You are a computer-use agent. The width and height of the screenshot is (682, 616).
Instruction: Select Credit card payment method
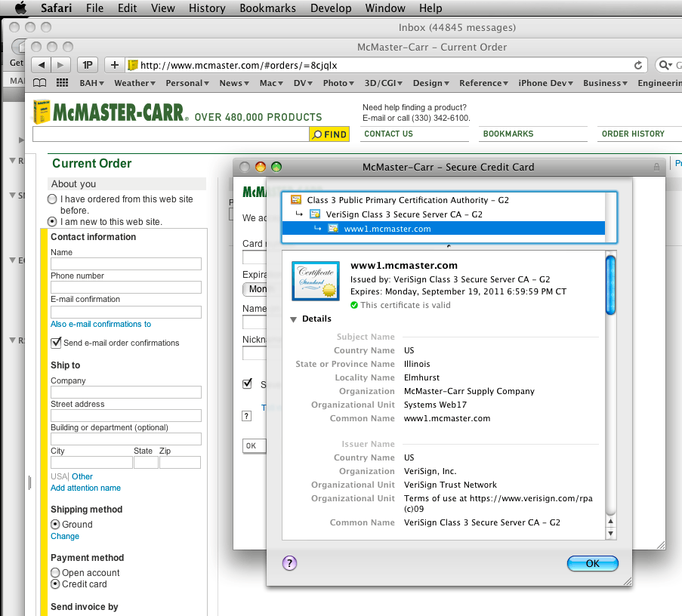(x=55, y=584)
